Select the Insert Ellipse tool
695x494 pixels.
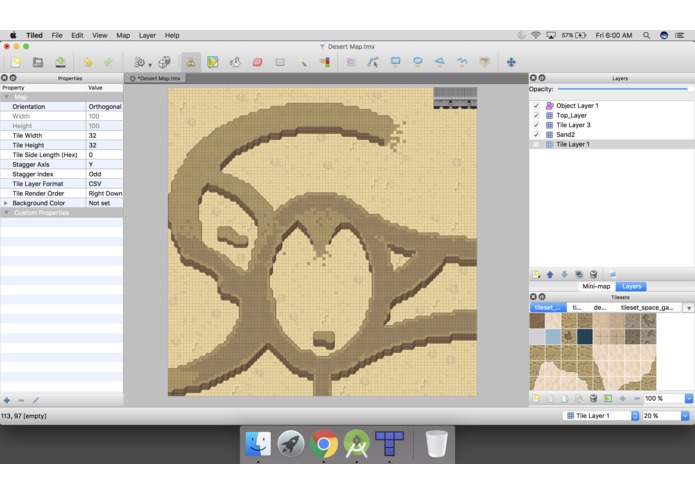point(418,62)
